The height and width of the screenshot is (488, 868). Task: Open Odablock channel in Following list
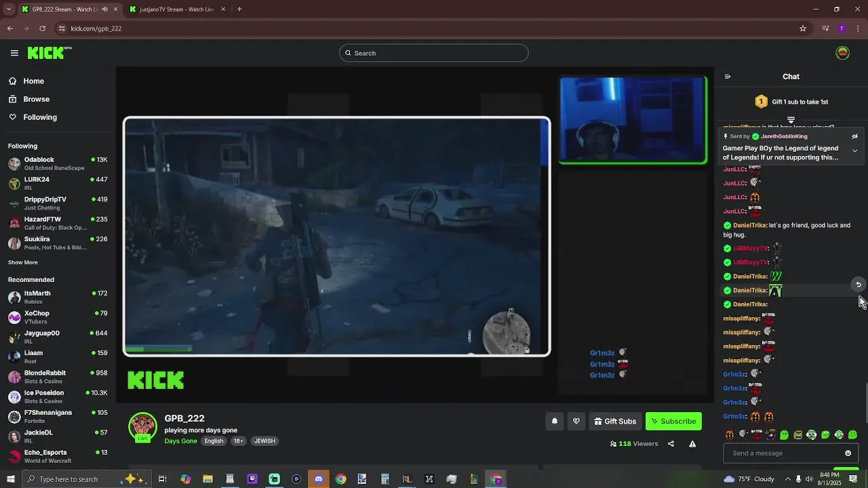pyautogui.click(x=58, y=163)
